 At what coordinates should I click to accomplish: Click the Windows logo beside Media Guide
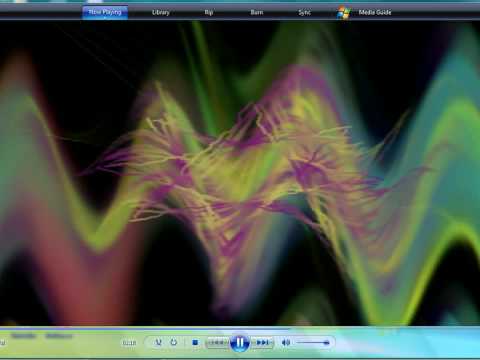point(344,13)
